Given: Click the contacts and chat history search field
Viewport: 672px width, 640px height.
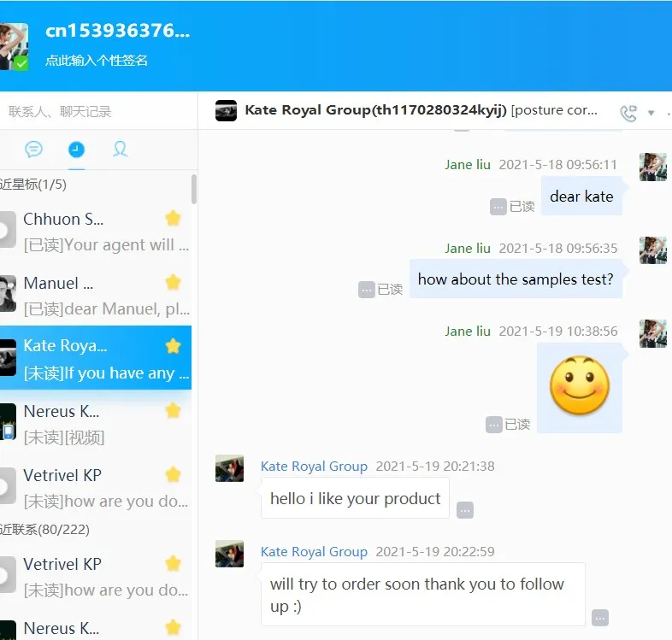Looking at the screenshot, I should coord(98,112).
